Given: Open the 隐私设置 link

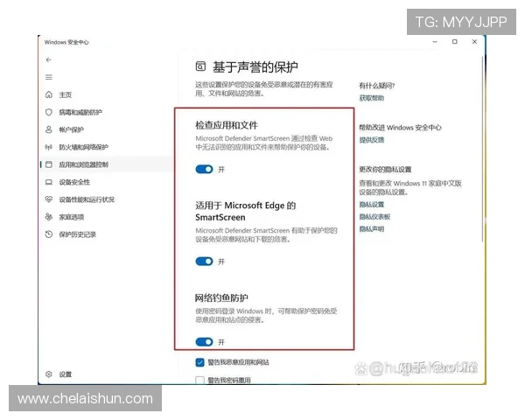Looking at the screenshot, I should [372, 204].
